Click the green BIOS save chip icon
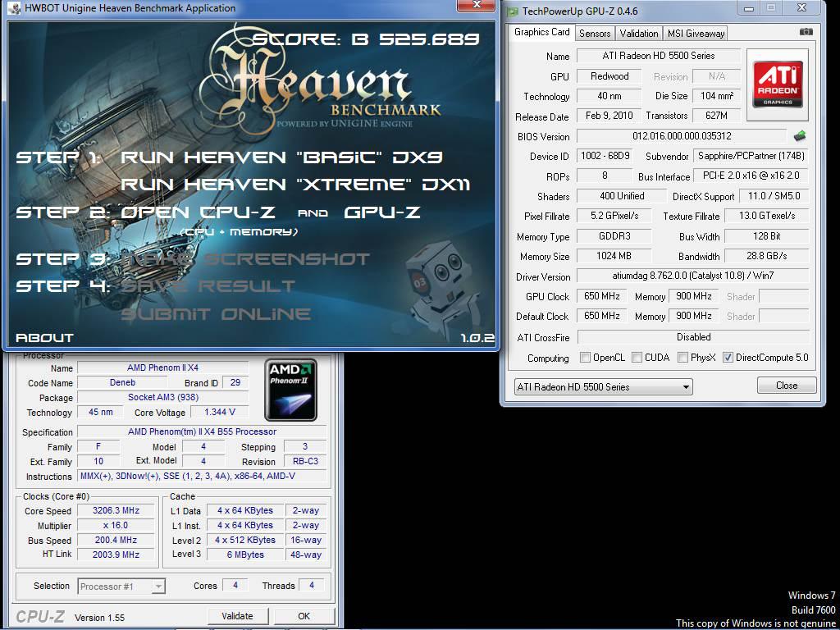 click(800, 136)
